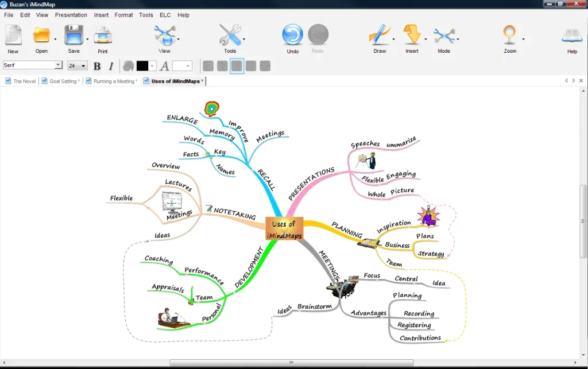
Task: Save the map with the floppy disk icon
Action: click(73, 35)
